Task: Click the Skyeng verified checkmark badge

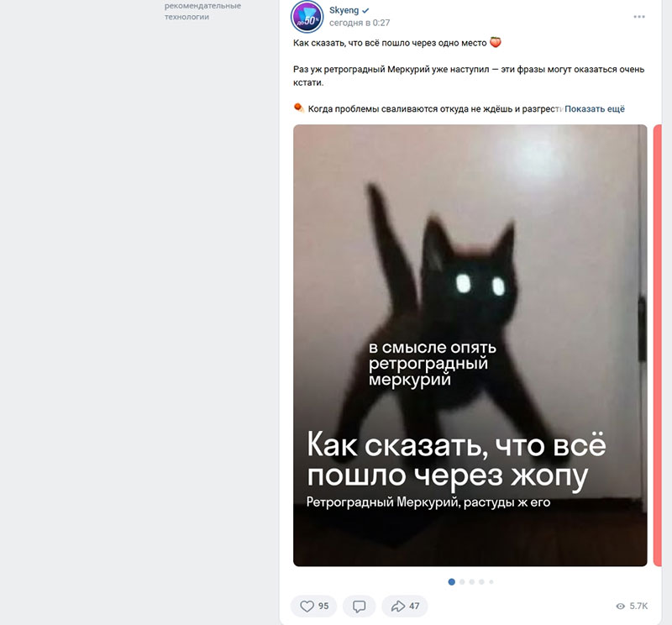Action: 365,10
